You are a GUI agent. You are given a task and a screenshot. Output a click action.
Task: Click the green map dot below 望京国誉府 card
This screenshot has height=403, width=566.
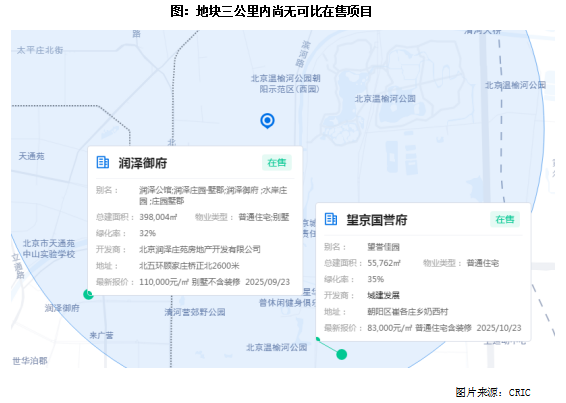click(x=341, y=355)
